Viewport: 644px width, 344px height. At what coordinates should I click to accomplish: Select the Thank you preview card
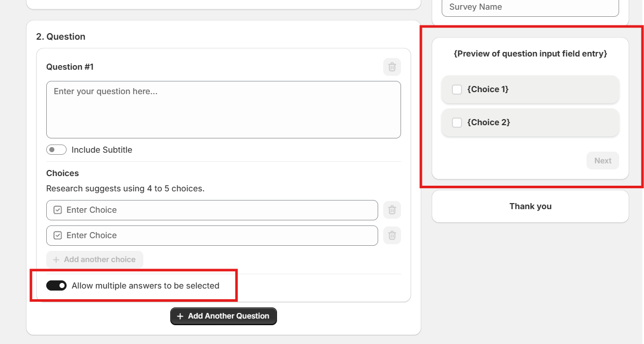pyautogui.click(x=530, y=206)
